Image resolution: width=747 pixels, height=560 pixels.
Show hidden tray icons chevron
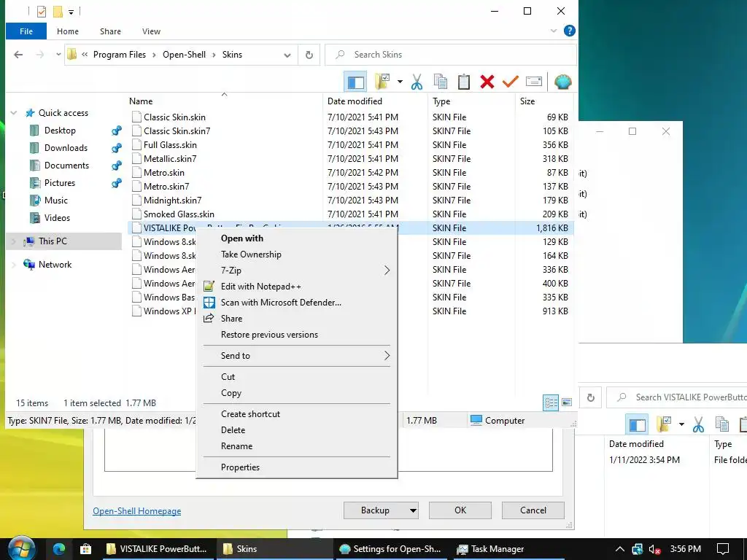click(619, 549)
